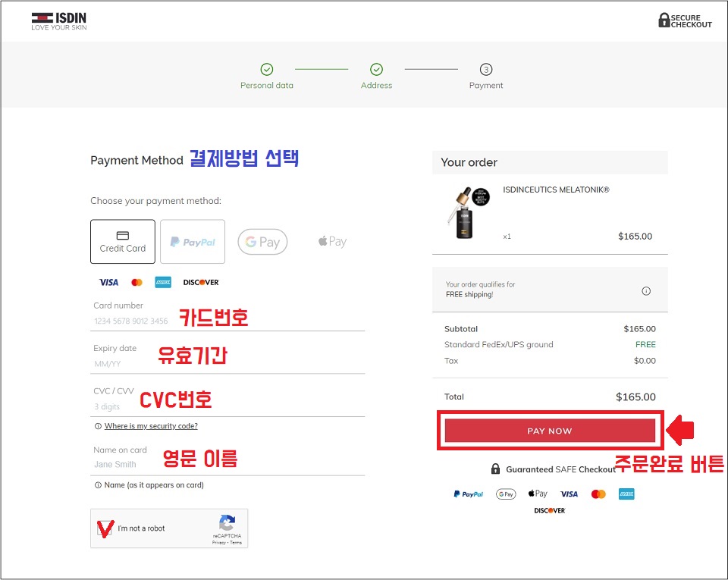Screen dimensions: 728x580
Task: Click the Melatonik product thumbnail
Action: (468, 213)
